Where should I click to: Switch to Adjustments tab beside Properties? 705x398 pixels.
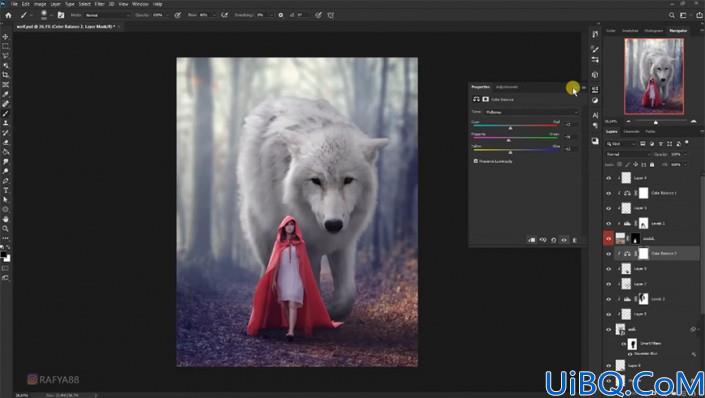pyautogui.click(x=507, y=87)
